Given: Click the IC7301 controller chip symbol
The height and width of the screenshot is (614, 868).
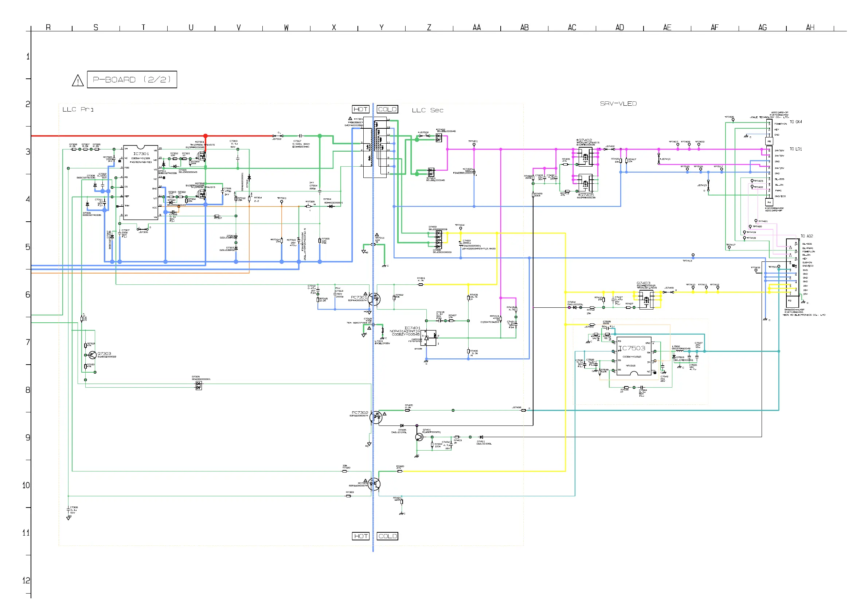Looking at the screenshot, I should (x=141, y=182).
